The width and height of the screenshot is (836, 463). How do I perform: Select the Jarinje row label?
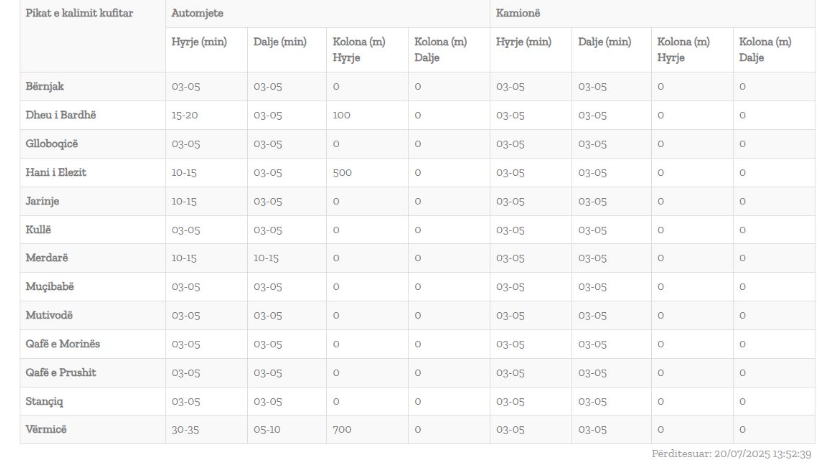tap(42, 201)
